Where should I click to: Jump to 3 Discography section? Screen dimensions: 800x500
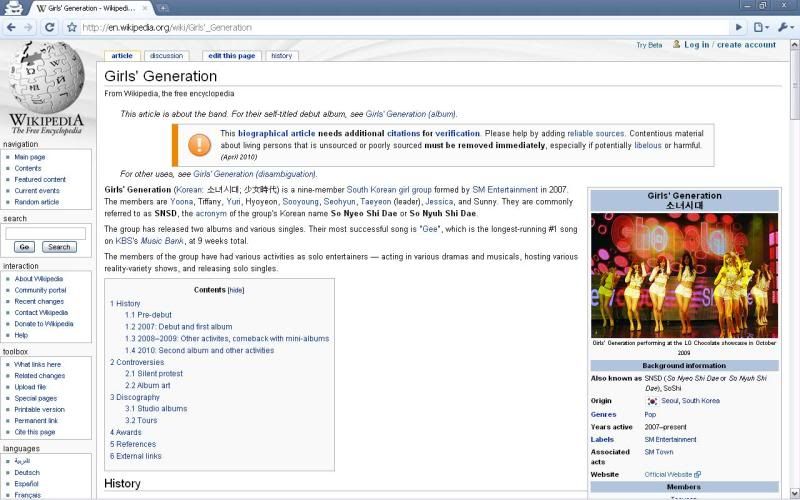[135, 397]
